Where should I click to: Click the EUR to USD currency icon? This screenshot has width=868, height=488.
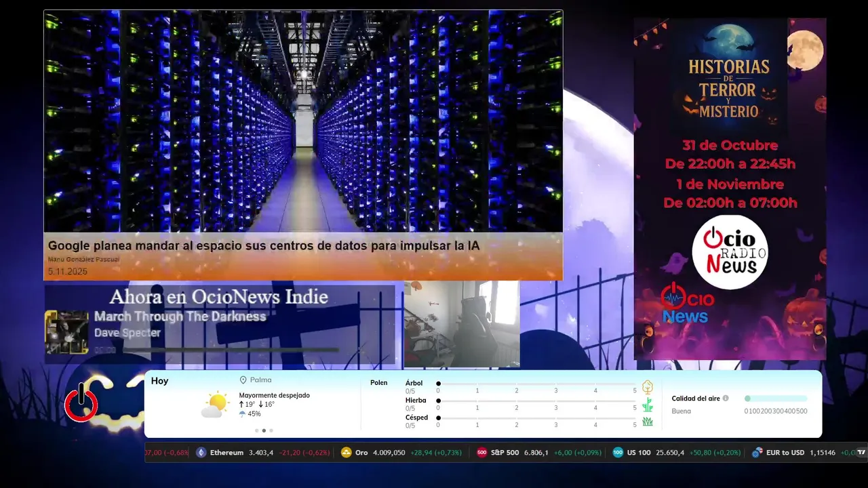pos(757,453)
